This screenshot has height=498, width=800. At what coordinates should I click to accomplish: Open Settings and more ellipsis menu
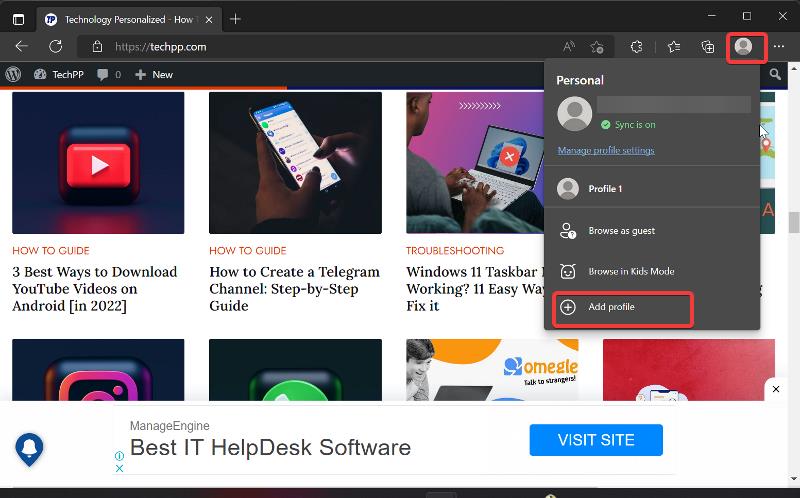(779, 47)
